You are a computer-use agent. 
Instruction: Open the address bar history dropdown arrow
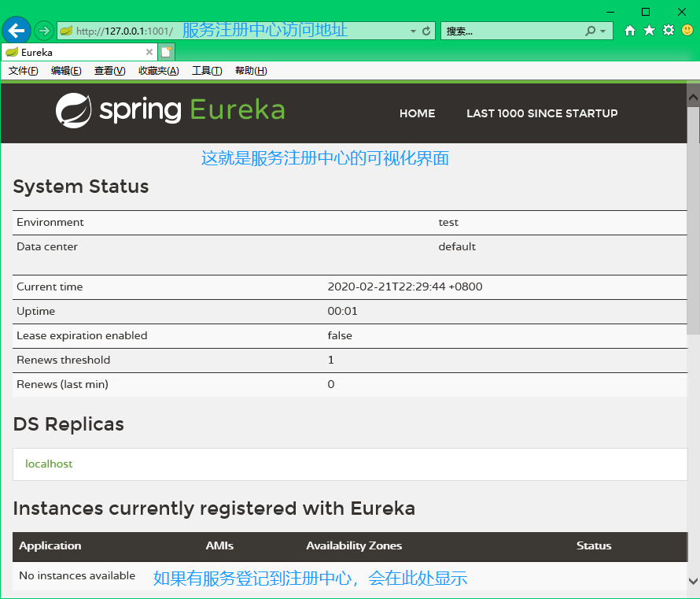[413, 31]
